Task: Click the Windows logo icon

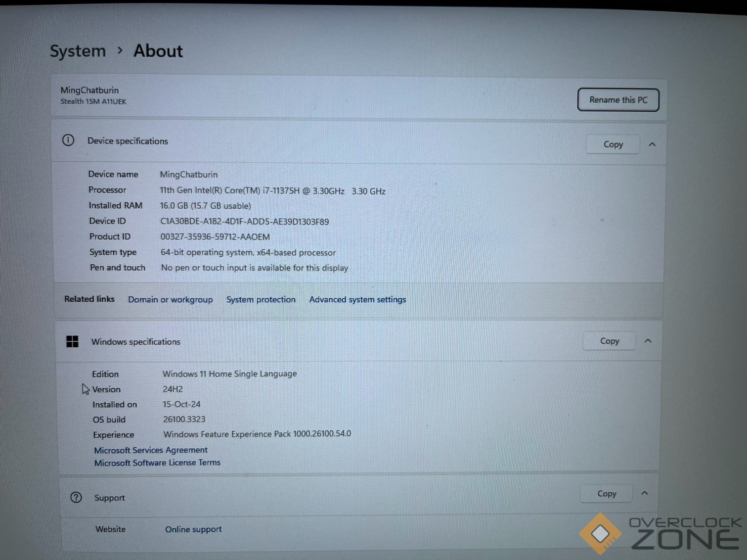Action: [72, 342]
